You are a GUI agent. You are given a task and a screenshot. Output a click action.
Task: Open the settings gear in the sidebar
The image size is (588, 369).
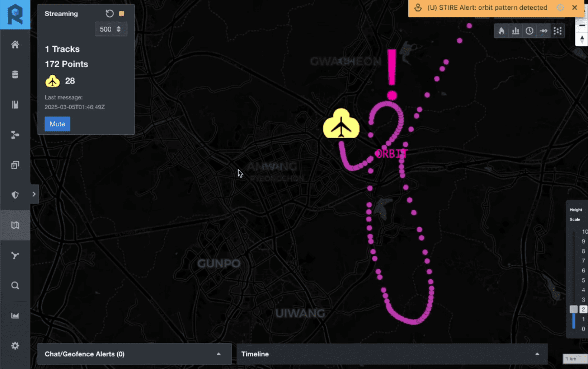click(x=15, y=346)
